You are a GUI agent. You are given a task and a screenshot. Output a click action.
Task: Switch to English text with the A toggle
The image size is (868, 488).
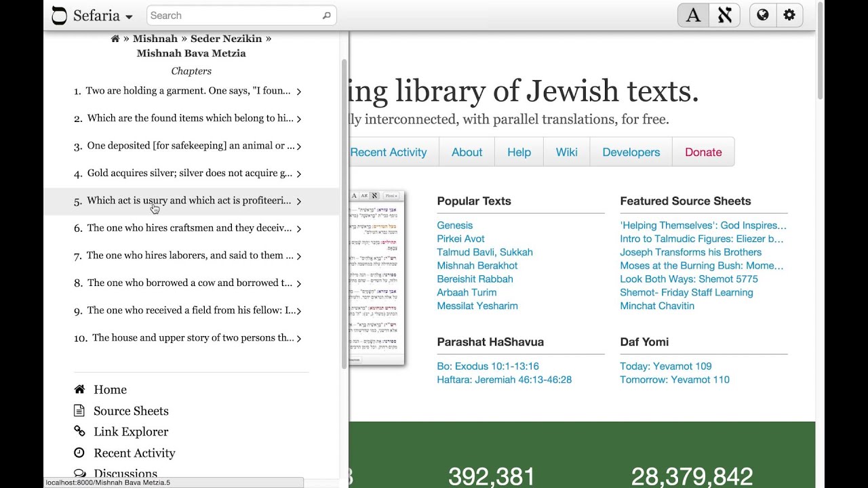point(693,16)
